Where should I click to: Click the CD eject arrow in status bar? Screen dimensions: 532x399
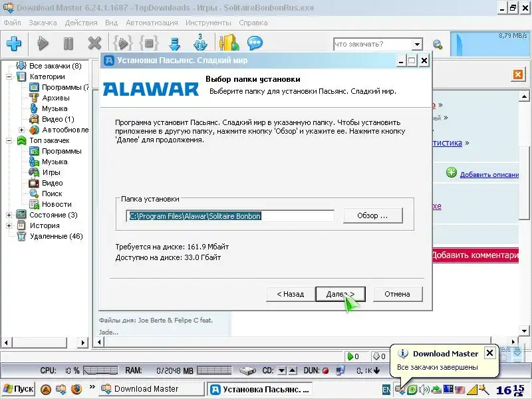(x=293, y=370)
